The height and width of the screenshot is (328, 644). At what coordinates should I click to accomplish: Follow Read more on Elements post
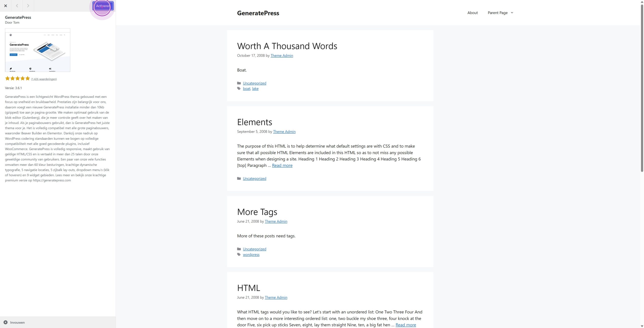[282, 165]
